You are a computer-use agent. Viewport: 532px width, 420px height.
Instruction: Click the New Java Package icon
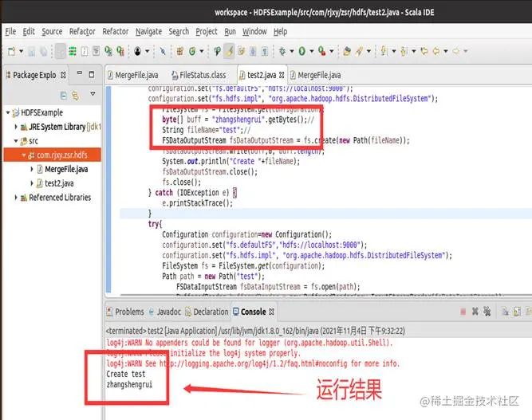[x=179, y=51]
